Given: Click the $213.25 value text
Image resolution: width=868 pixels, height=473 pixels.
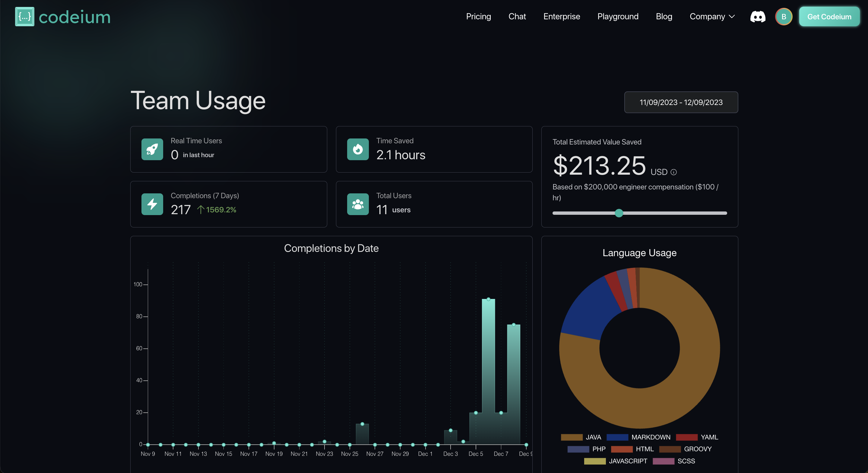Looking at the screenshot, I should pyautogui.click(x=600, y=166).
